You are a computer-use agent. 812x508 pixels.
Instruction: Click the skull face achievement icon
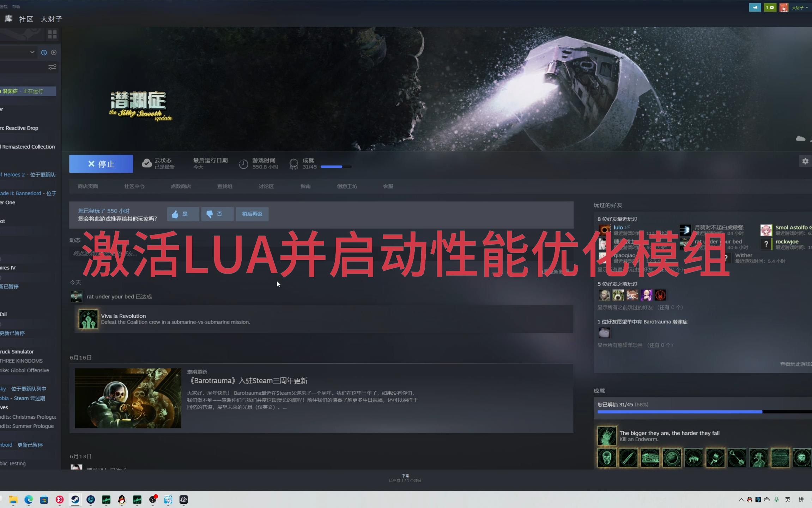click(x=607, y=458)
